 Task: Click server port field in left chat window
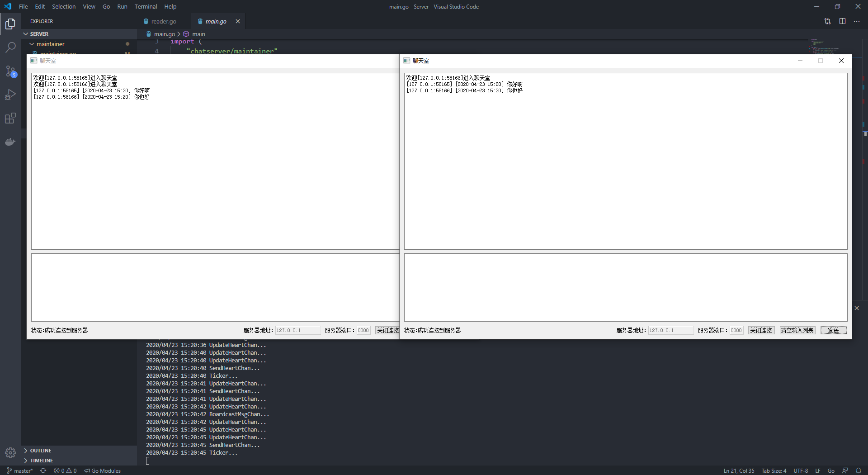(363, 330)
